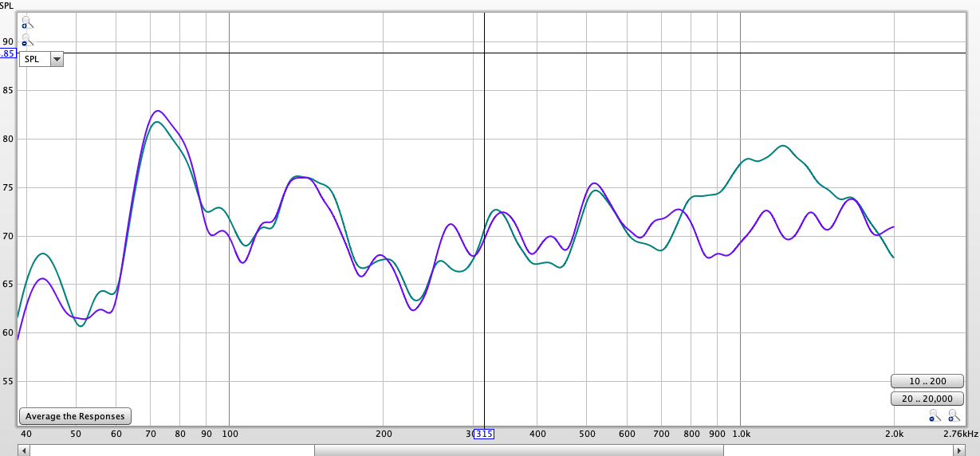Click the SPL text in the combo box
The image size is (980, 456).
coord(33,59)
